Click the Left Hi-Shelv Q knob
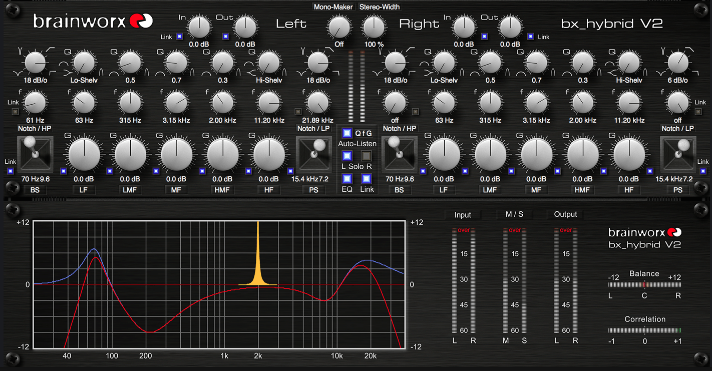712x371 pixels. (x=269, y=63)
